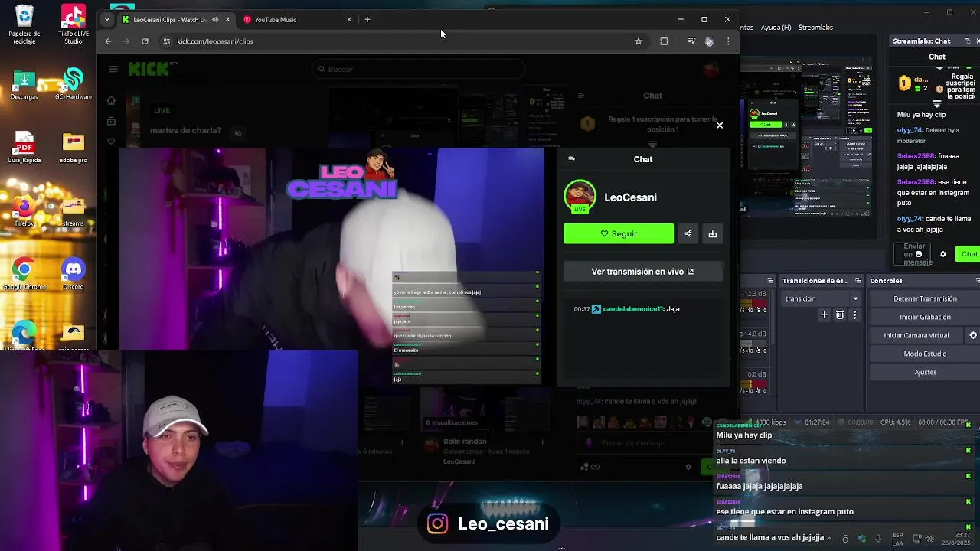The height and width of the screenshot is (551, 980).
Task: Open TikTok LIVE Studio desktop icon
Action: tap(73, 25)
